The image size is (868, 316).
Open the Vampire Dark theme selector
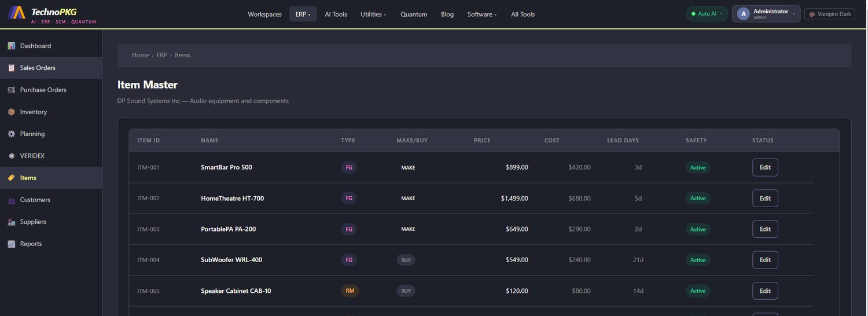[x=830, y=14]
